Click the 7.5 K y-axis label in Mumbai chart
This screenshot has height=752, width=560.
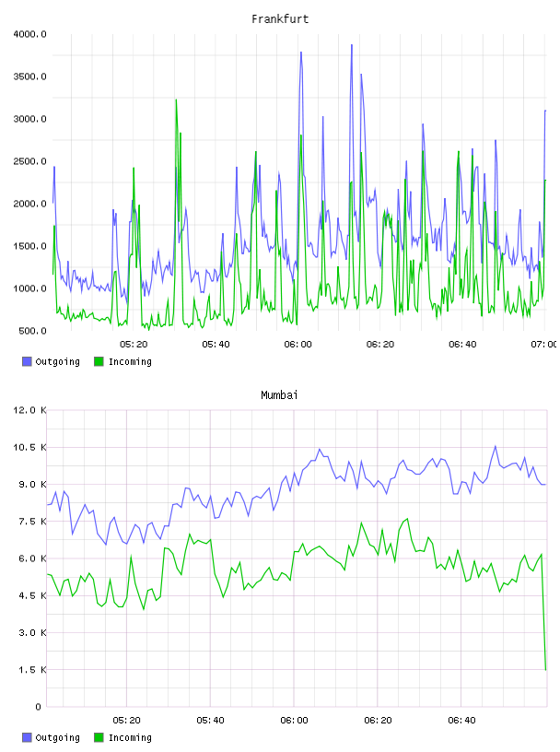32,522
